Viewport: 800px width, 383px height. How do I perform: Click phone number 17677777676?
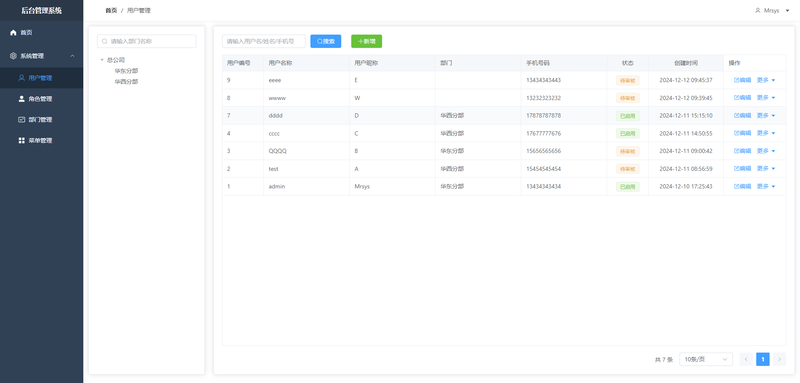tap(543, 133)
